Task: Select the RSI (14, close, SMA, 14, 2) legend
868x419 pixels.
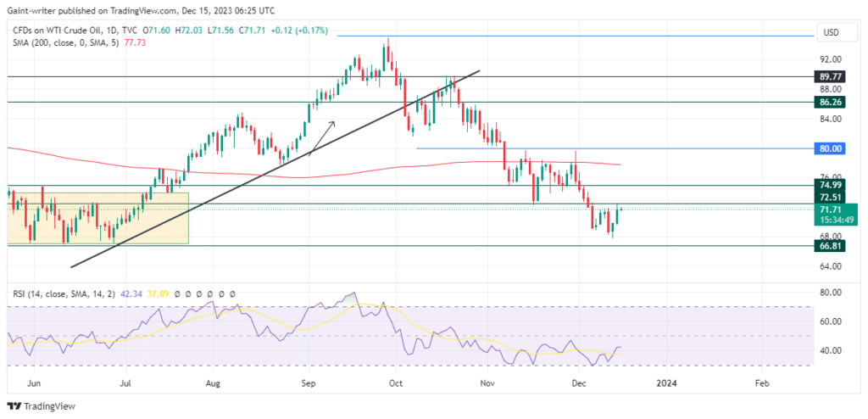Action: tap(64, 294)
